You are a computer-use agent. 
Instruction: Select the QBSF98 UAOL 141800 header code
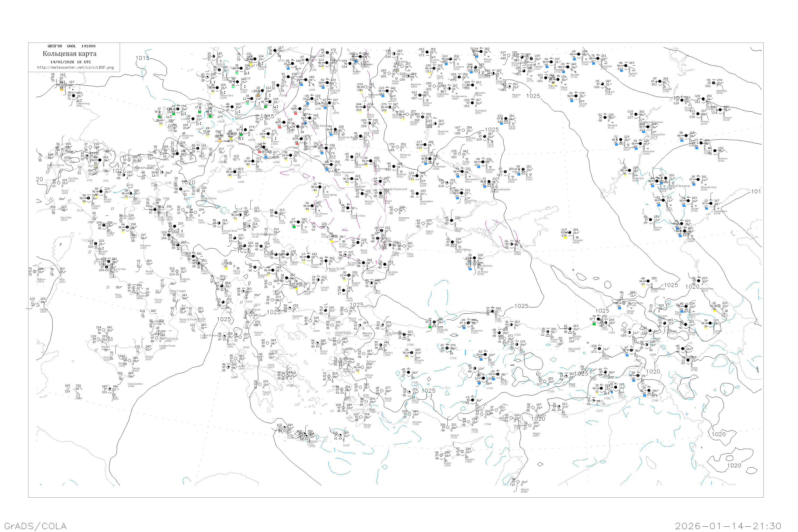[72, 46]
